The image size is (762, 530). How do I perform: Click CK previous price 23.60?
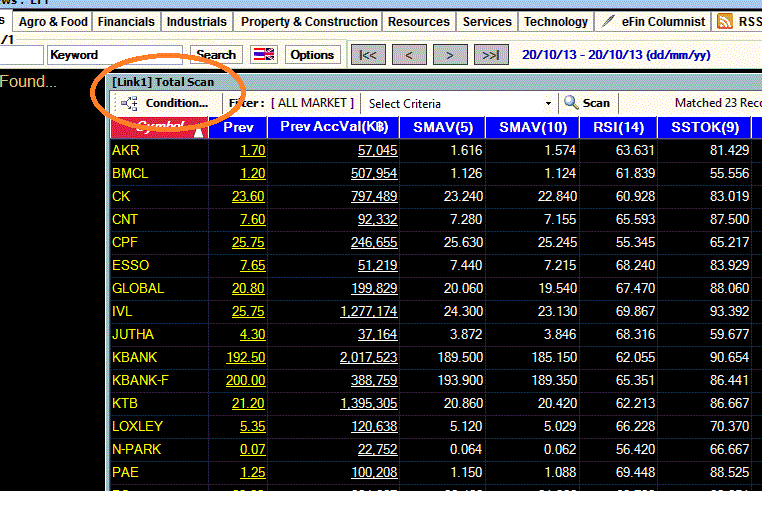[x=248, y=196]
